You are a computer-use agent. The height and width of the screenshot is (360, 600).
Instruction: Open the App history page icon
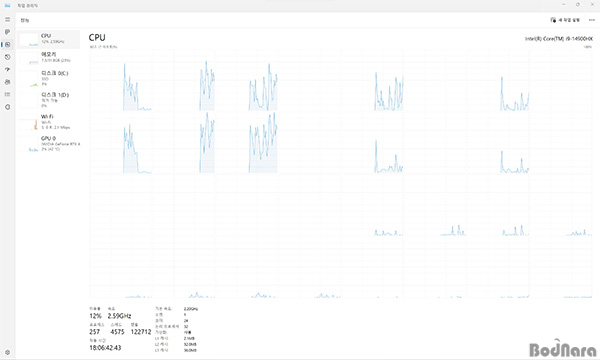pyautogui.click(x=7, y=57)
